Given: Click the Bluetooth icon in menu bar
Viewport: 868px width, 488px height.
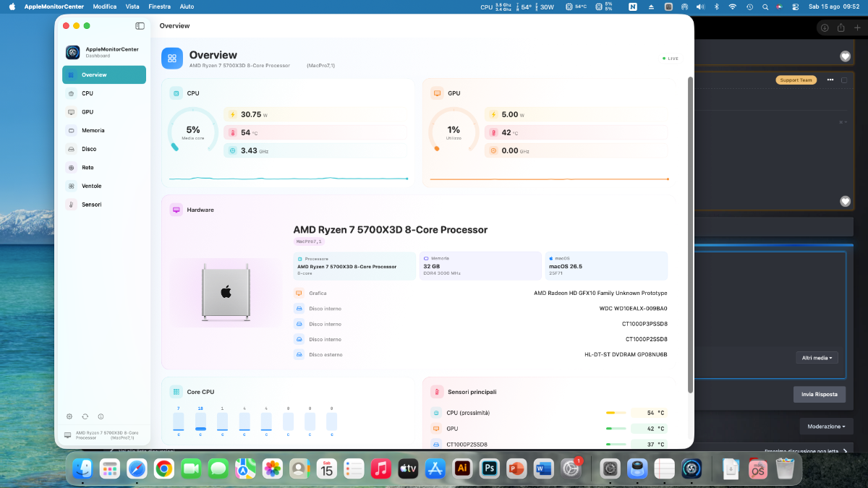Looking at the screenshot, I should 717,7.
